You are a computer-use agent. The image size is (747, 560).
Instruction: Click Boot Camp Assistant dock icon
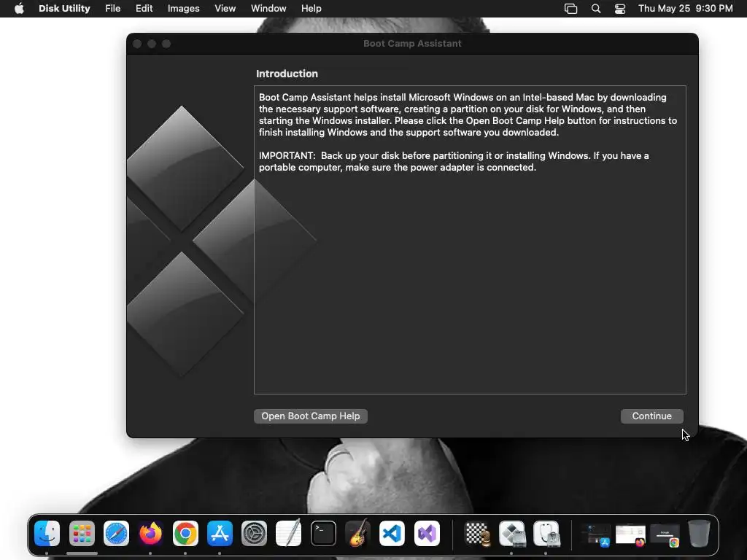click(512, 533)
